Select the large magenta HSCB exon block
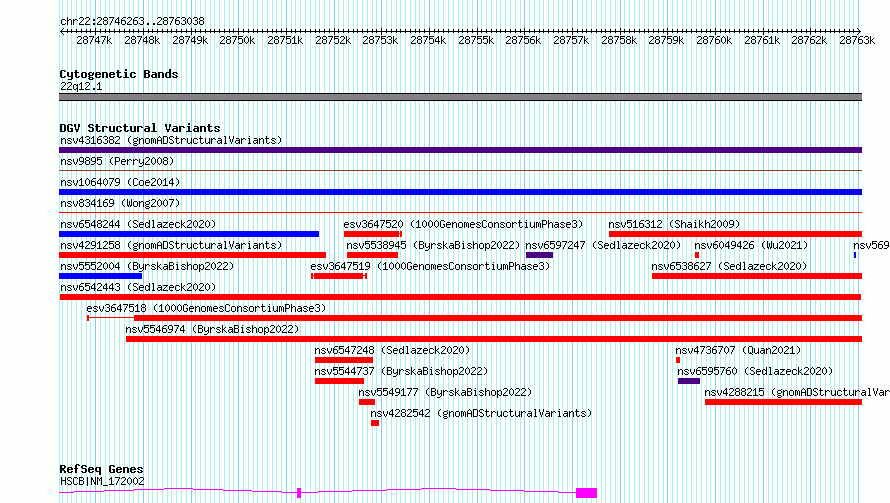 pyautogui.click(x=586, y=493)
